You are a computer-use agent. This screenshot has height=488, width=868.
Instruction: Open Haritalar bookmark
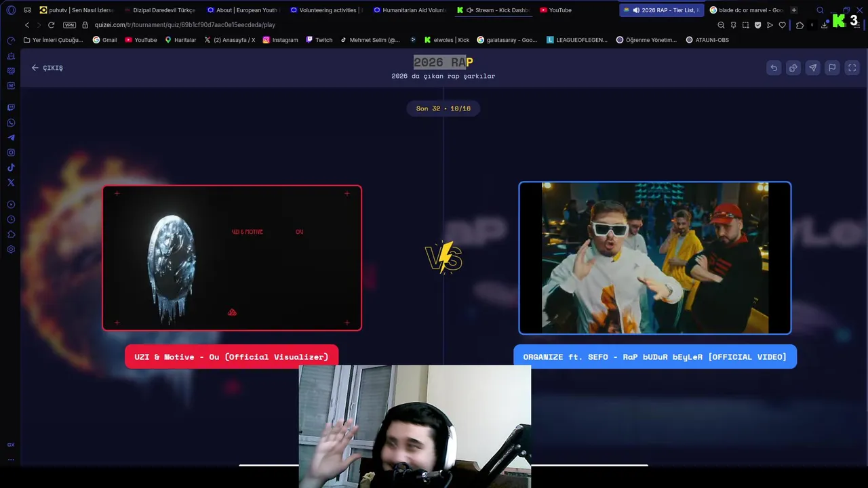click(180, 40)
